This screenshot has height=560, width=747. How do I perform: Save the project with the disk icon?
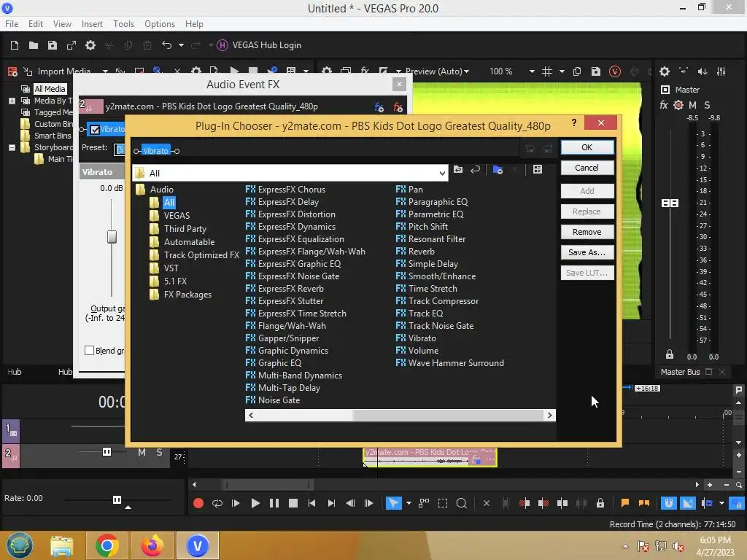pos(53,45)
